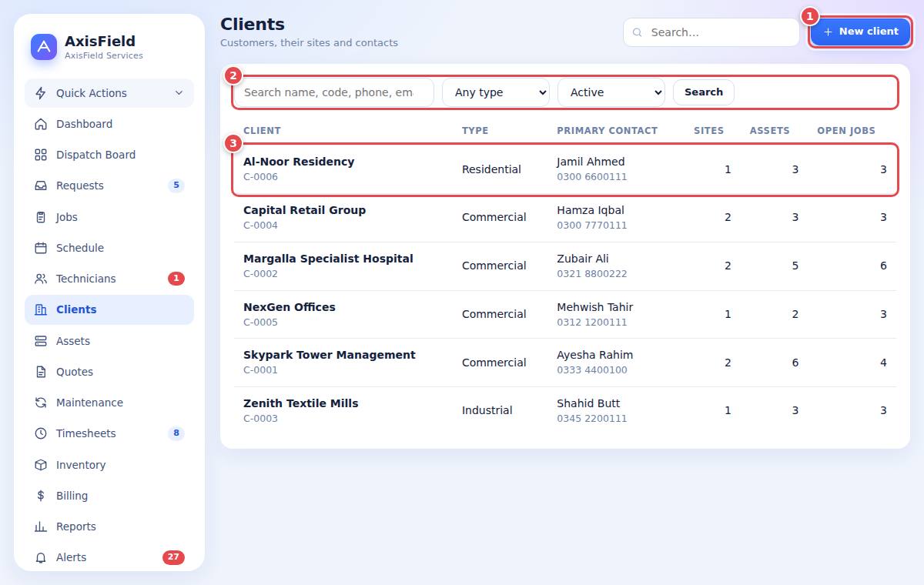Click the TYPE column header

click(x=475, y=131)
